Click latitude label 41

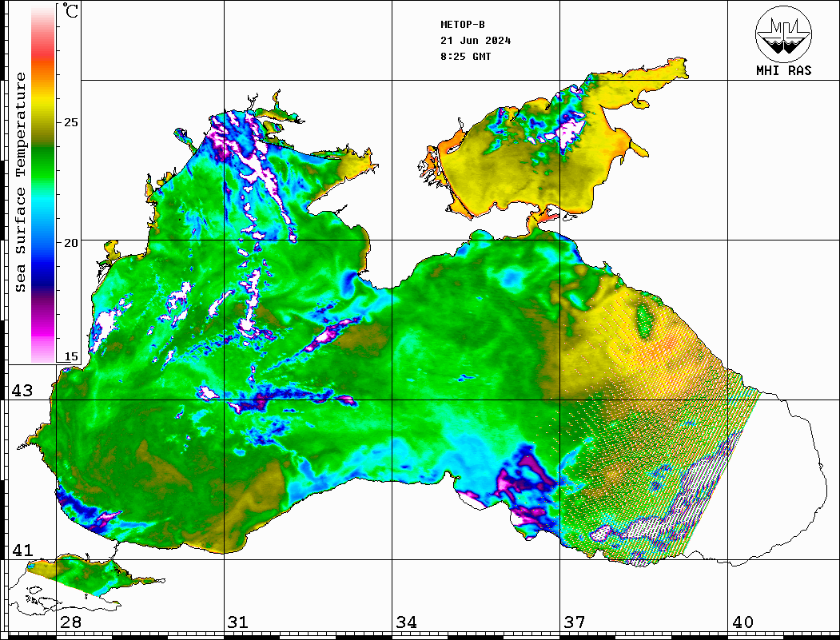pyautogui.click(x=22, y=551)
